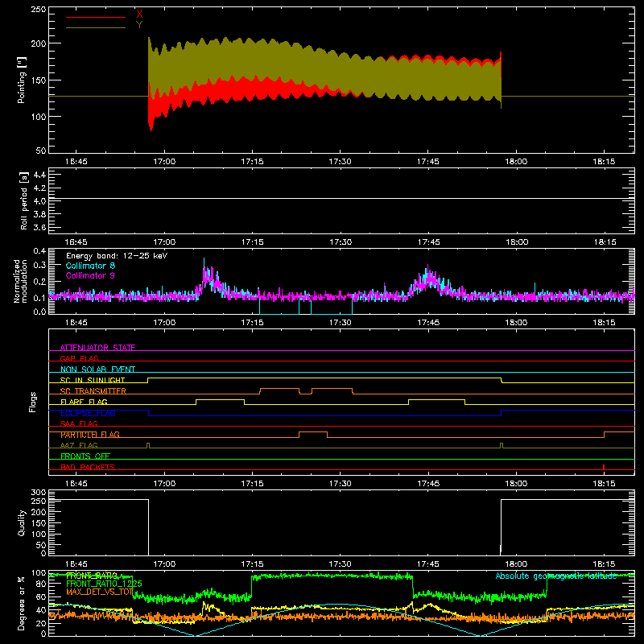Click the 3.6 tick on Roll period axis
This screenshot has width=644, height=644.
[39, 227]
